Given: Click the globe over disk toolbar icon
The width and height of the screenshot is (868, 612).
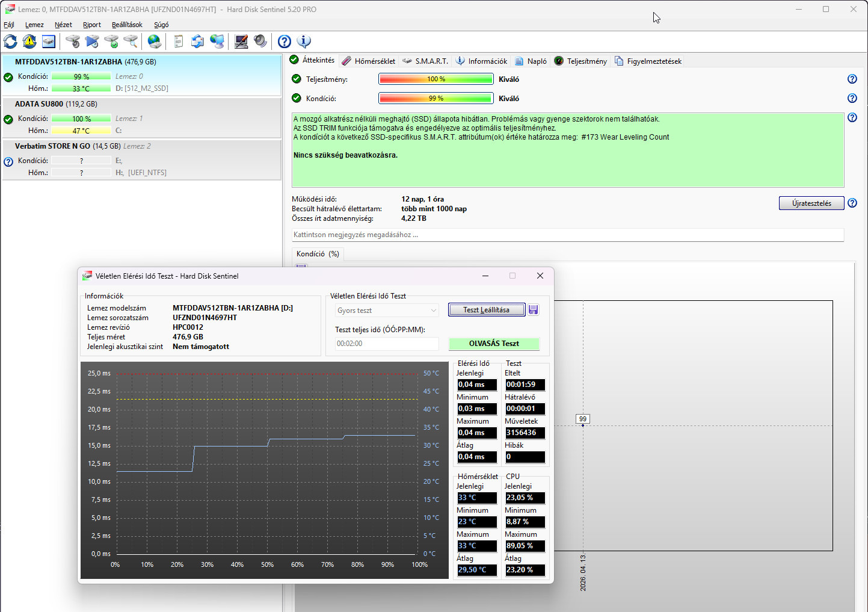Looking at the screenshot, I should point(155,42).
